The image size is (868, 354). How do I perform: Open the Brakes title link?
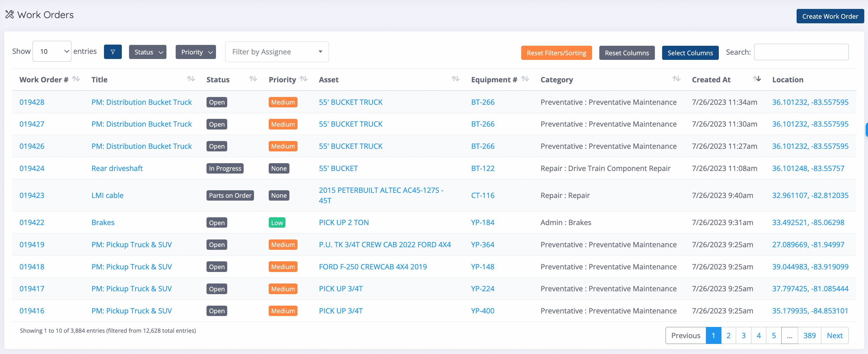[x=103, y=222]
